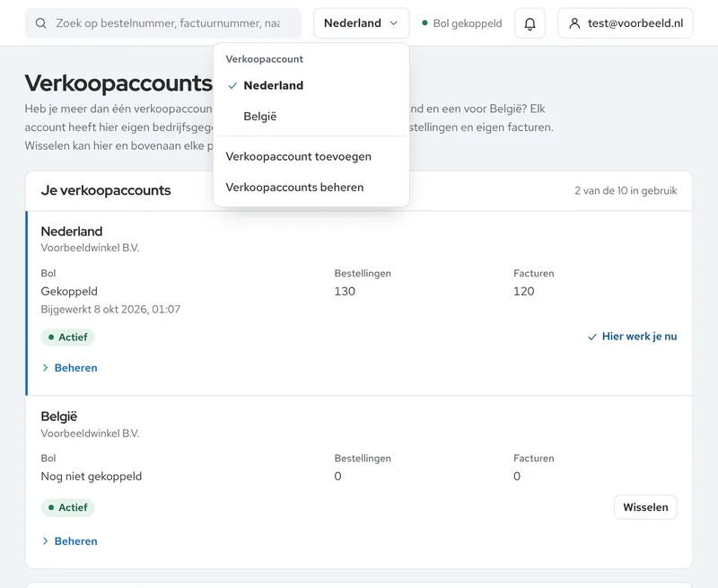Open test@voorbeeld.nl account button

625,23
